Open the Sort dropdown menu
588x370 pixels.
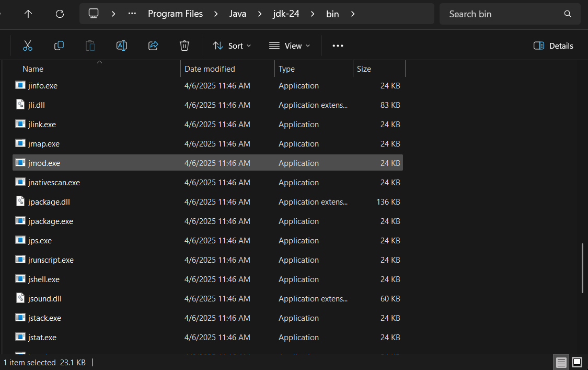(x=232, y=46)
